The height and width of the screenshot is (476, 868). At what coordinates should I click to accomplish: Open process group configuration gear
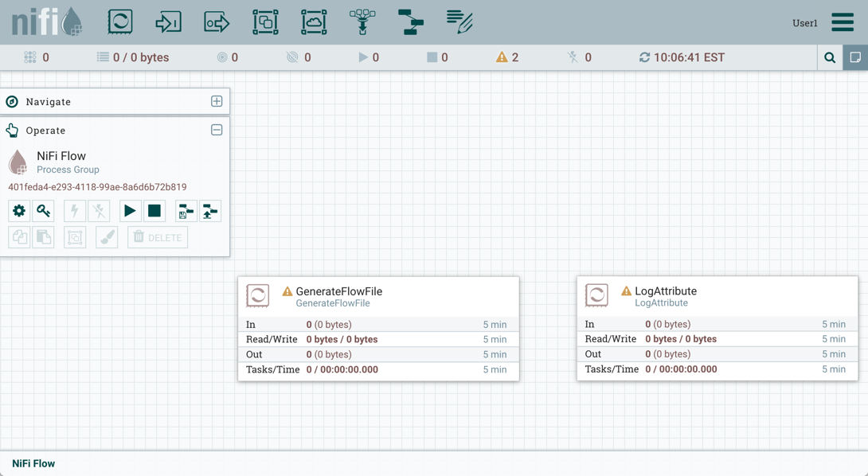(x=19, y=211)
